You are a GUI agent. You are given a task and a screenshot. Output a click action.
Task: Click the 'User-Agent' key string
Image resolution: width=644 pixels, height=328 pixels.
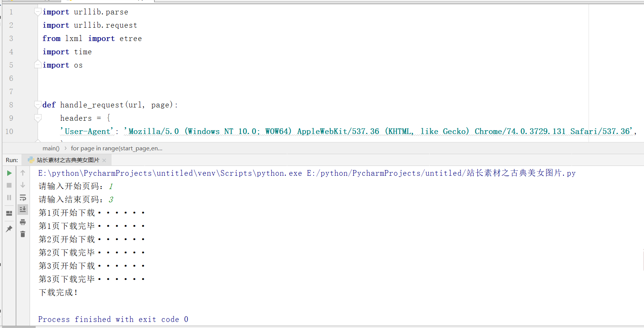click(x=87, y=131)
